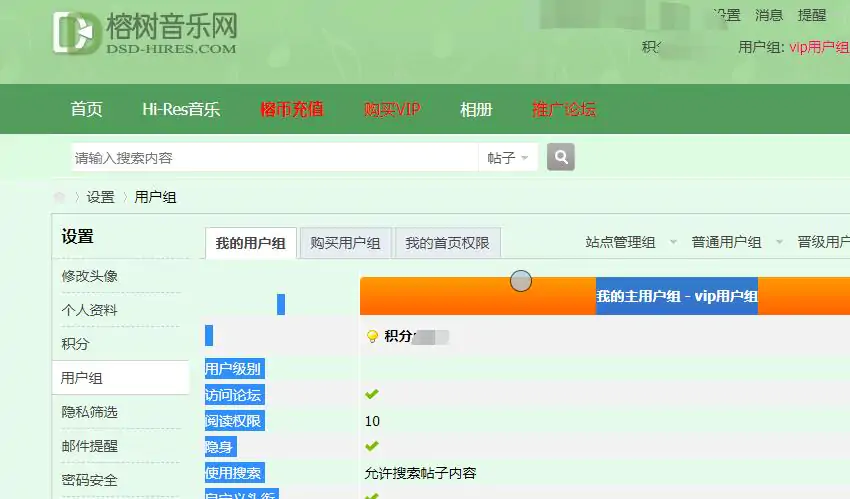
Task: Expand the 站点管理组 dropdown arrow
Action: pos(673,242)
